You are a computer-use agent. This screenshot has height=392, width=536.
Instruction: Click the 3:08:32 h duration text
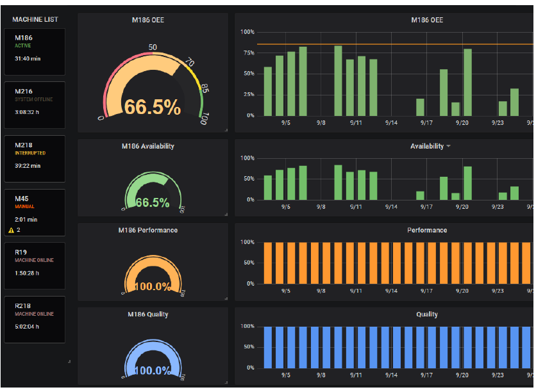tap(27, 112)
